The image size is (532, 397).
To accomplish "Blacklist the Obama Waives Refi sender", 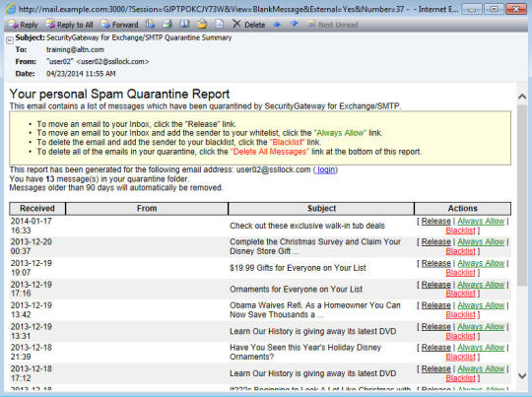I will 460,315.
